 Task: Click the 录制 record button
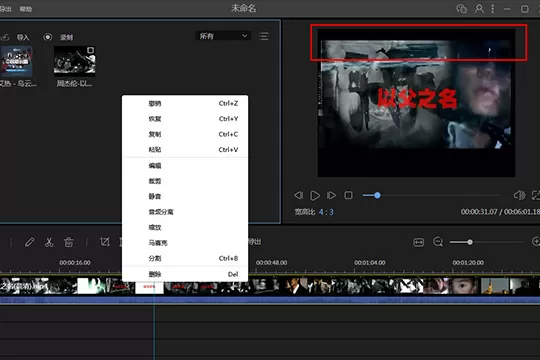[x=66, y=37]
